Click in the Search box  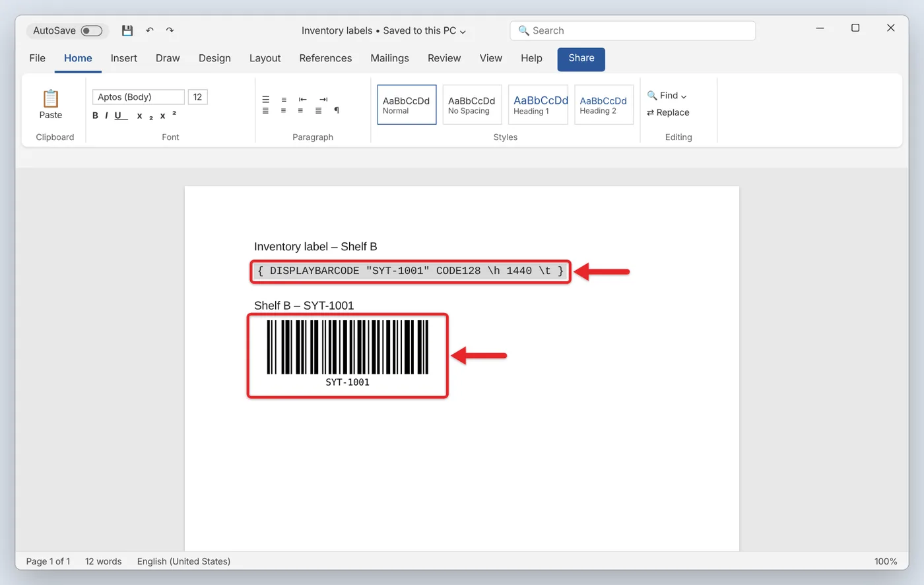[x=633, y=30]
